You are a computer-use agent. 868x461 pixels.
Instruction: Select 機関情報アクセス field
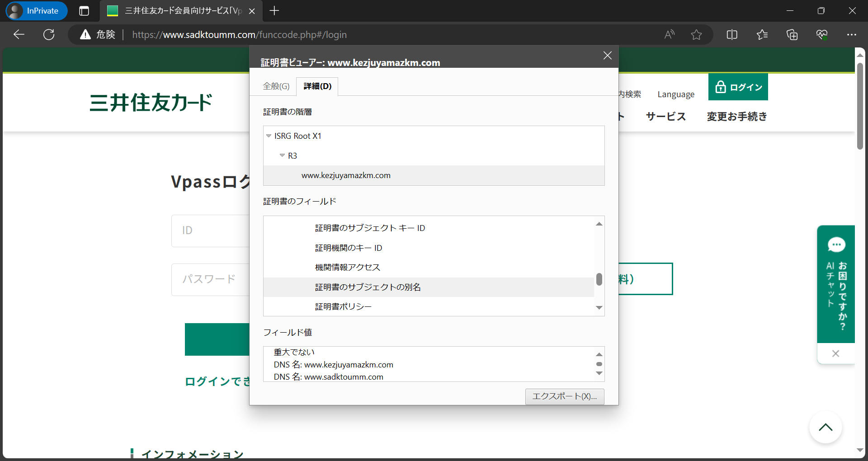(x=429, y=267)
